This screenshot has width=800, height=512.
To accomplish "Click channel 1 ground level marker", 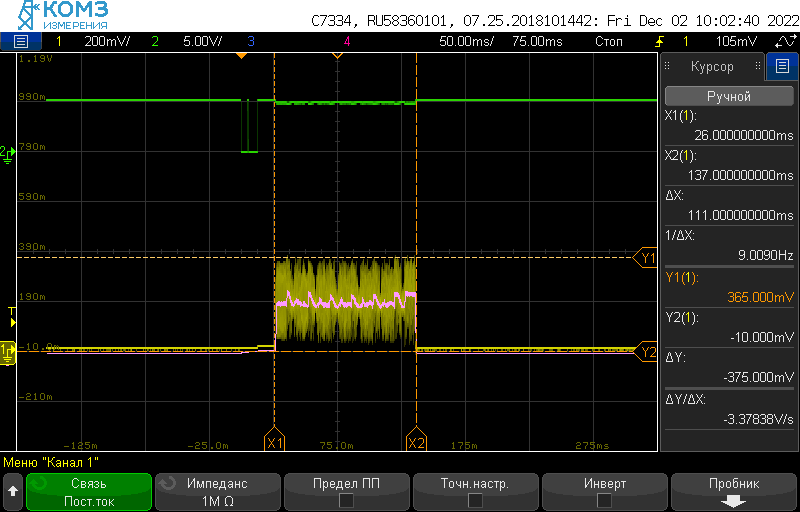I will click(x=8, y=353).
